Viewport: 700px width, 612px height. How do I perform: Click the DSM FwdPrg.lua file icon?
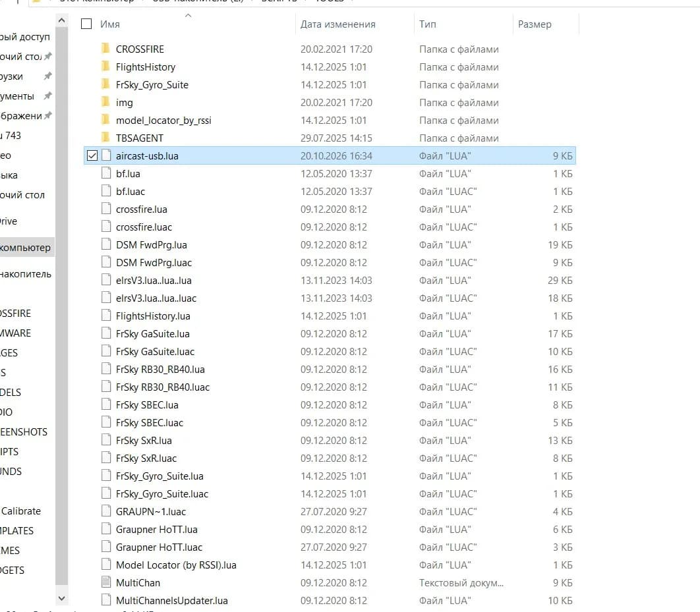[x=106, y=244]
